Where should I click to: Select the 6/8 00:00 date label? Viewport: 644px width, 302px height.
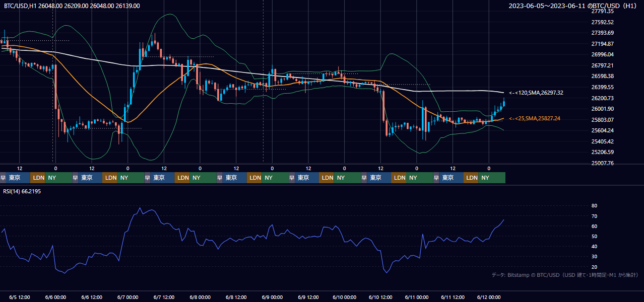click(x=200, y=297)
